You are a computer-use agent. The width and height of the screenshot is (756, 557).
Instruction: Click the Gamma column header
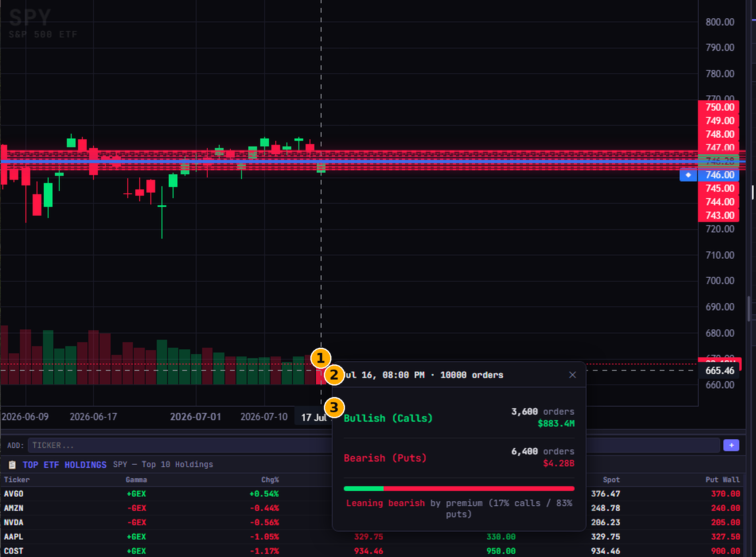[136, 479]
